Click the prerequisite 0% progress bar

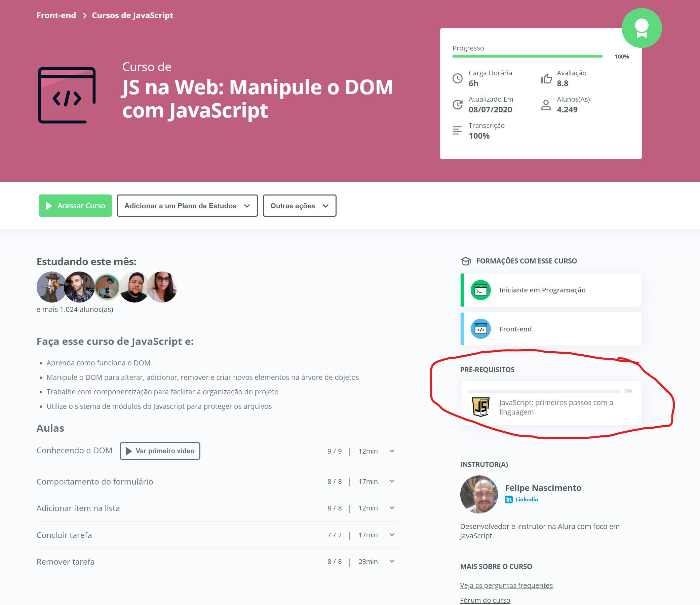point(543,392)
